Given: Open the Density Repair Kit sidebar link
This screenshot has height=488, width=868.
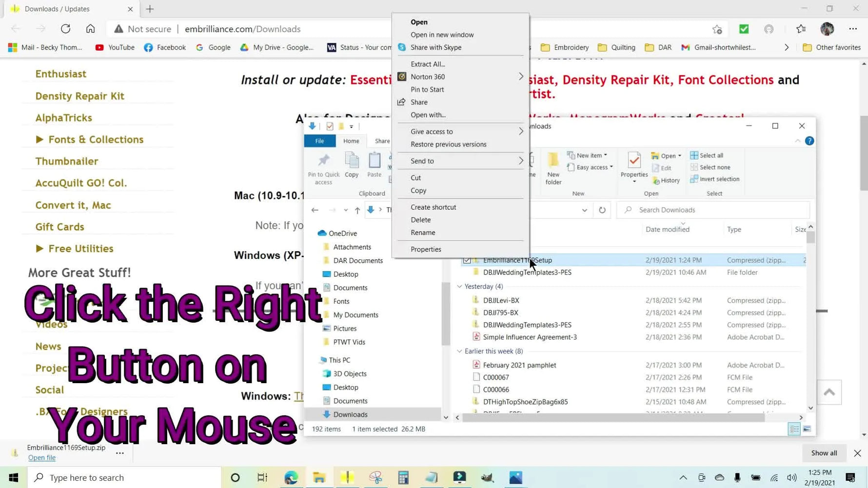Looking at the screenshot, I should (79, 96).
